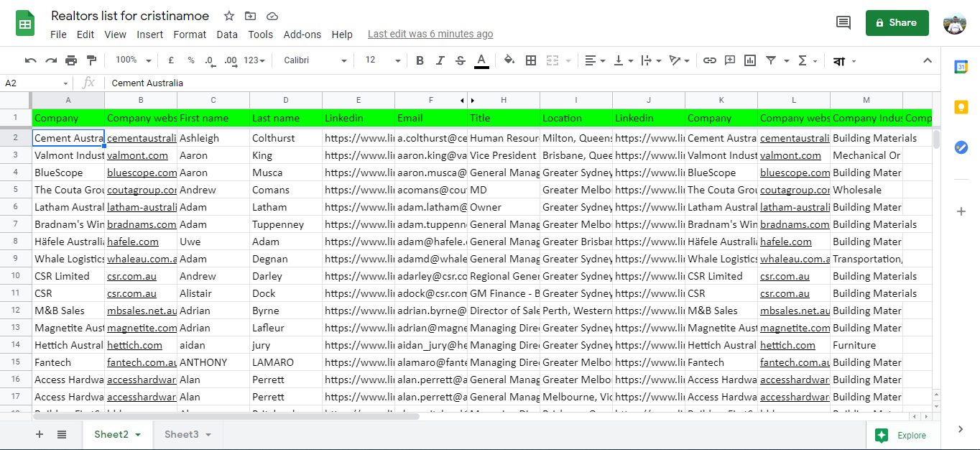Create a filter
This screenshot has width=980, height=450.
(769, 60)
